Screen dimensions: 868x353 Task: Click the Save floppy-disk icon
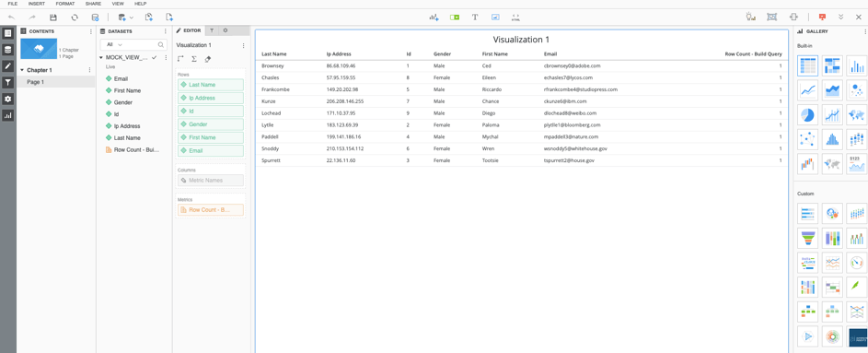[x=53, y=18]
